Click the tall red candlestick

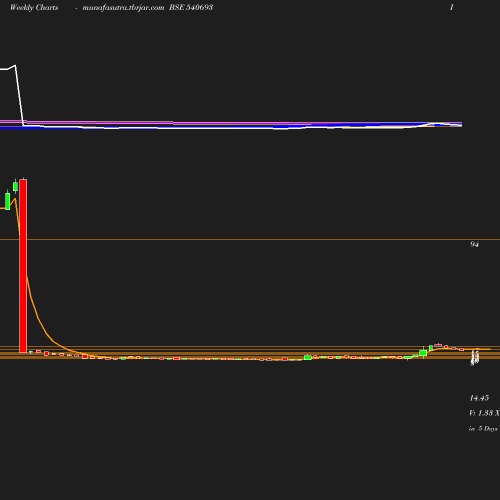[x=23, y=265]
